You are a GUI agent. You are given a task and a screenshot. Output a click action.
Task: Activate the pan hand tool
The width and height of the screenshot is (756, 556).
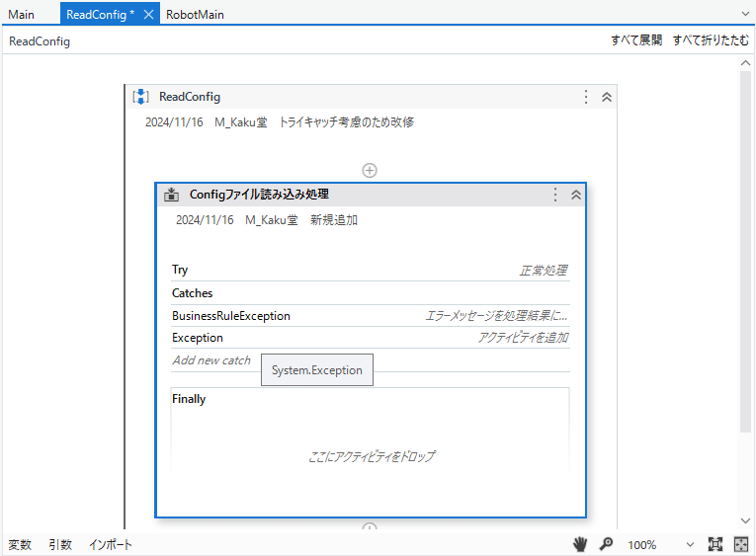[580, 544]
